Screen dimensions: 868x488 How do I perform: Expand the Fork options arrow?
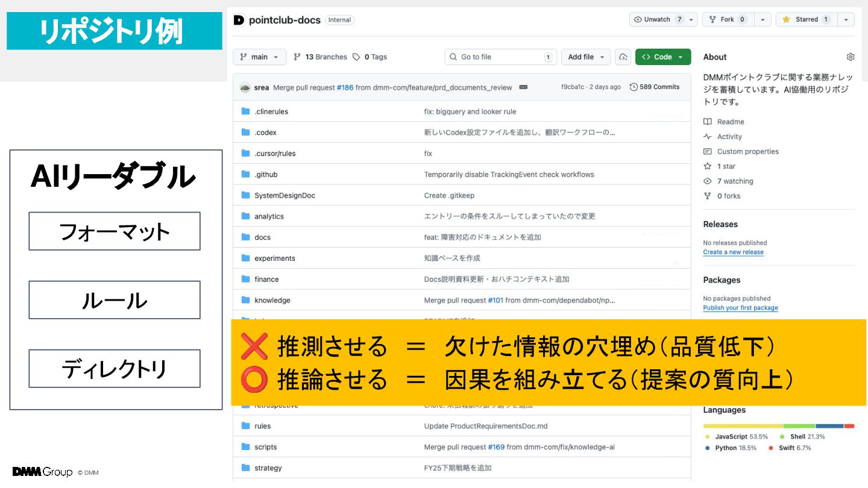(763, 19)
